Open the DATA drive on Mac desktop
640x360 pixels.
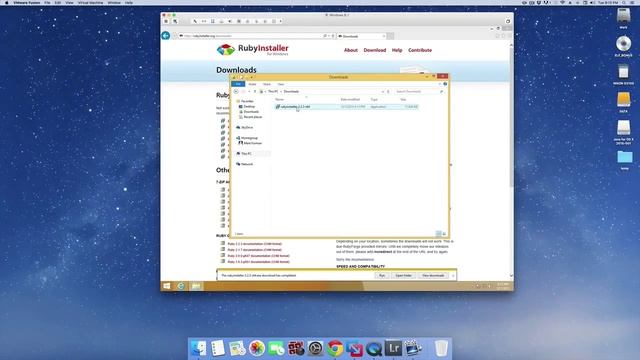624,101
